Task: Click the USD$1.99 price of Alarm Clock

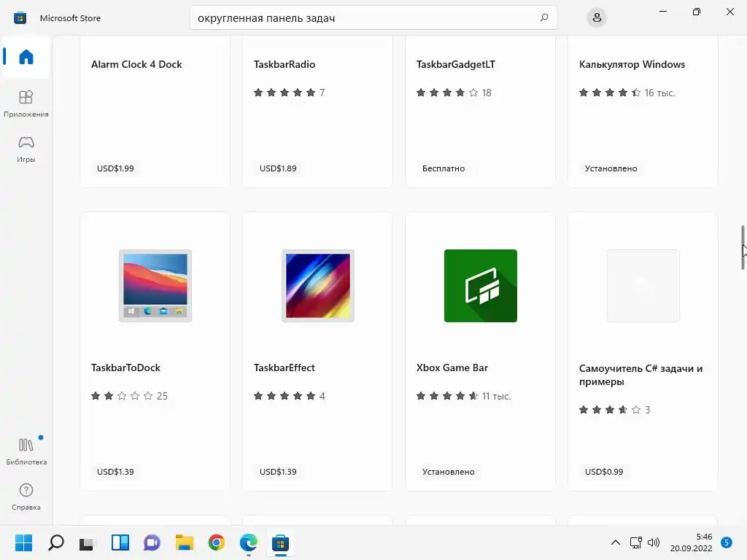Action: tap(115, 168)
